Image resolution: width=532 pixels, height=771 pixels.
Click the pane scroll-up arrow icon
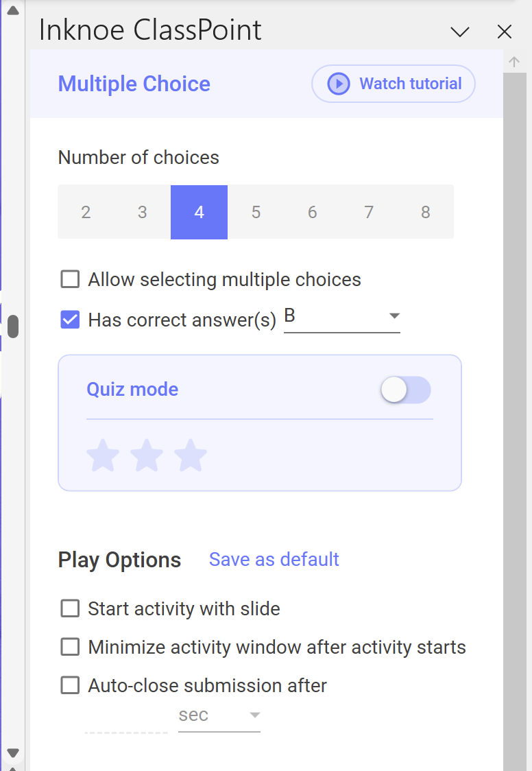[x=514, y=62]
